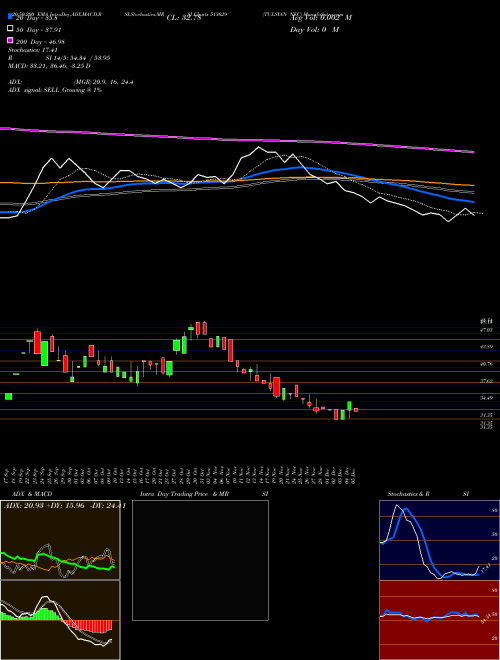Click the TULSYAN NEC chart title text
The width and height of the screenshot is (500, 660).
coord(303,14)
